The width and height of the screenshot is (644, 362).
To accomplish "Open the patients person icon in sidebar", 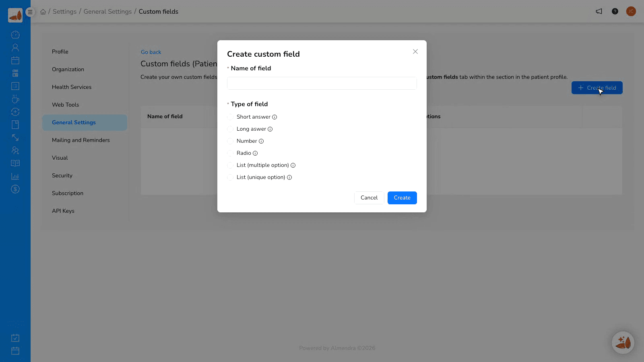I will pos(15,47).
